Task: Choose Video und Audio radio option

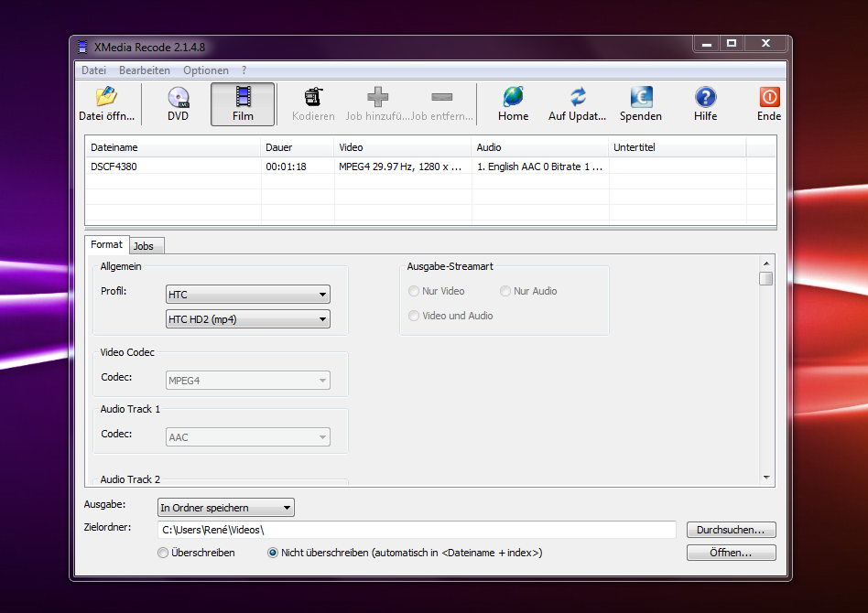Action: [x=414, y=316]
